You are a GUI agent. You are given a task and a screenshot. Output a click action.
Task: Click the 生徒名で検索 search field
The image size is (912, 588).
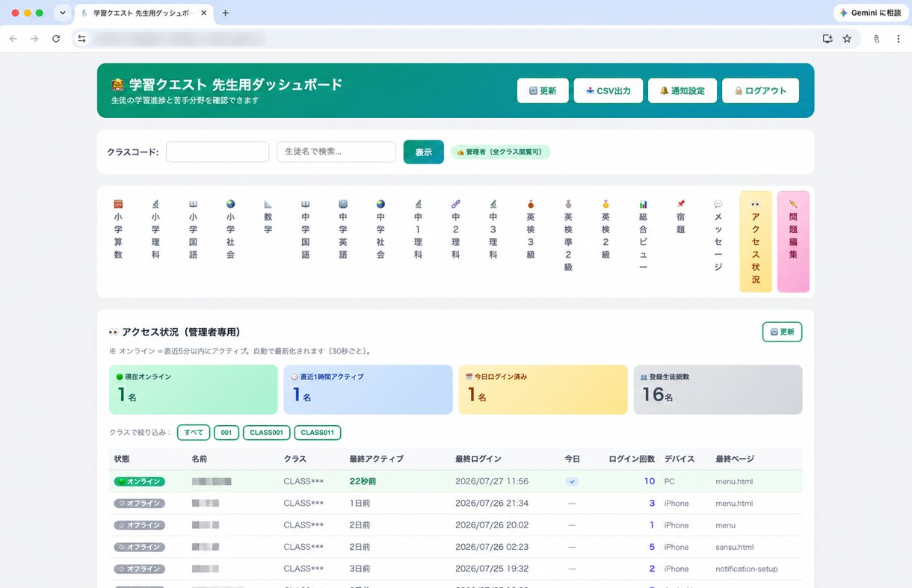coord(336,152)
